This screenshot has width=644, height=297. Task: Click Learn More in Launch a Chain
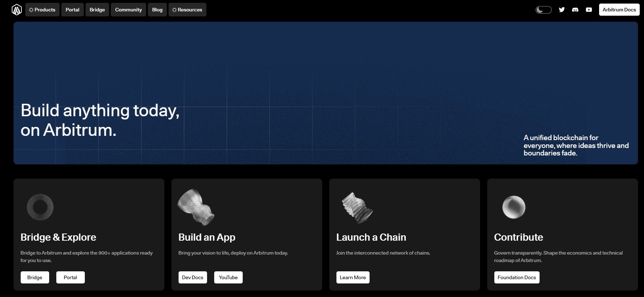point(353,277)
